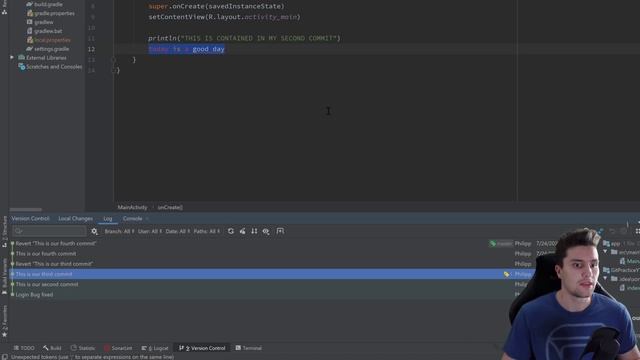The height and width of the screenshot is (360, 640).
Task: Open the Structure side tool window
Action: 4,231
